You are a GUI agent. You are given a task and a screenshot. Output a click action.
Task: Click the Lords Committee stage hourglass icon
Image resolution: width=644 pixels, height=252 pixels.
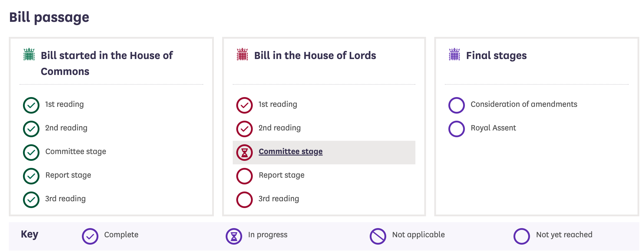245,153
